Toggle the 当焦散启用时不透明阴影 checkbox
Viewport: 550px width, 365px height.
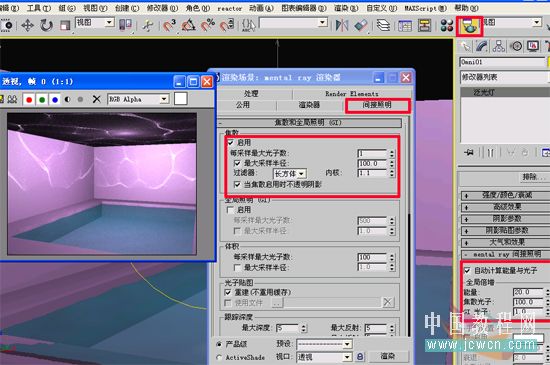tap(237, 184)
